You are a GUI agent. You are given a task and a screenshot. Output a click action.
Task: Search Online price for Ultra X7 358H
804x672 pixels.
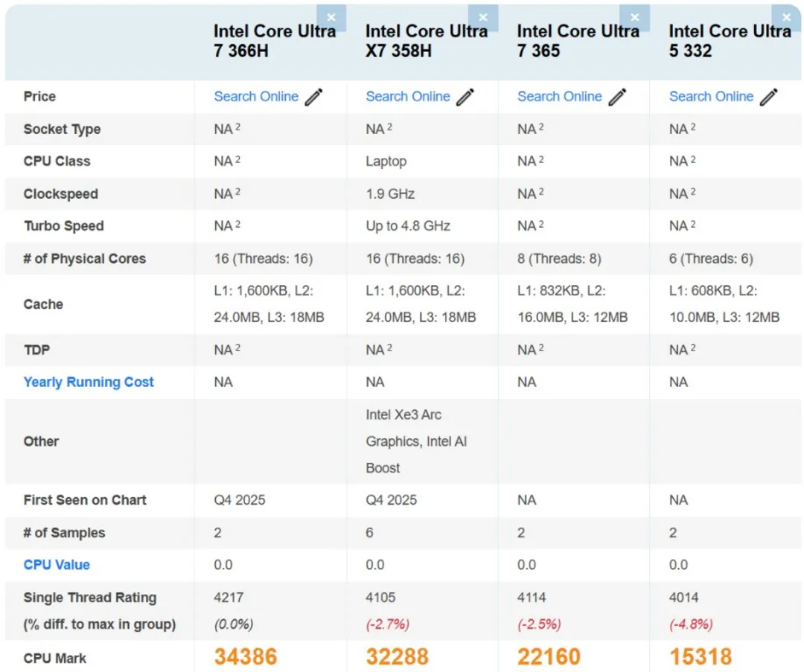point(408,97)
